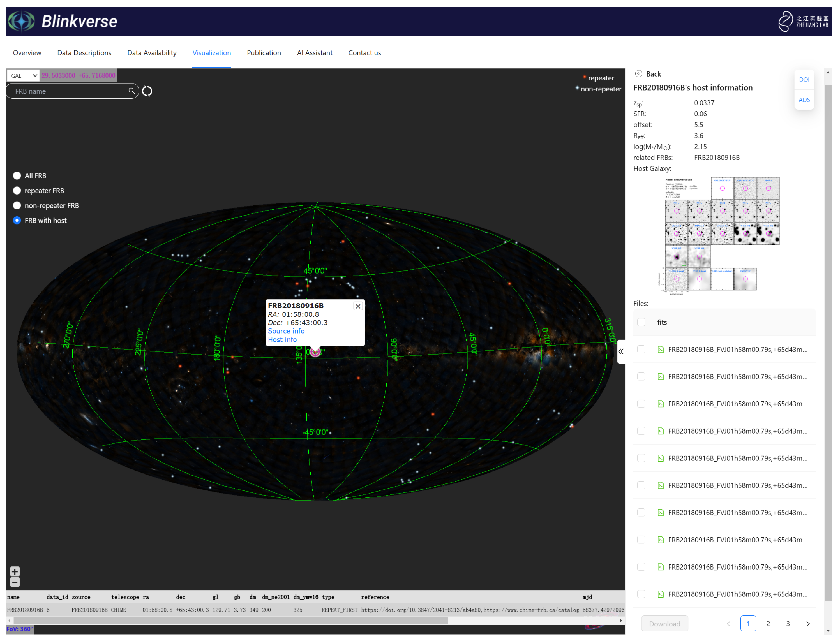Click the refresh icon beside the search bar

pyautogui.click(x=147, y=91)
